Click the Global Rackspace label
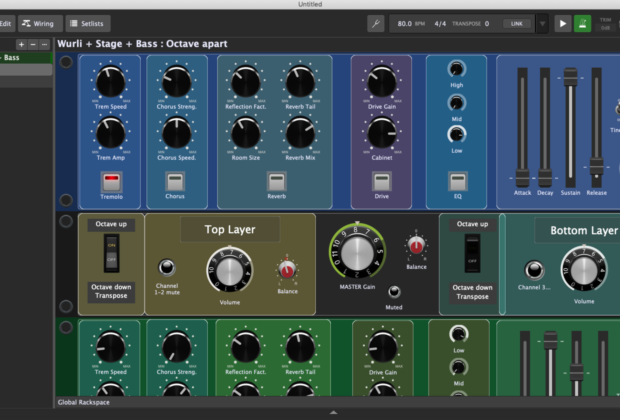The width and height of the screenshot is (620, 420). (84, 402)
